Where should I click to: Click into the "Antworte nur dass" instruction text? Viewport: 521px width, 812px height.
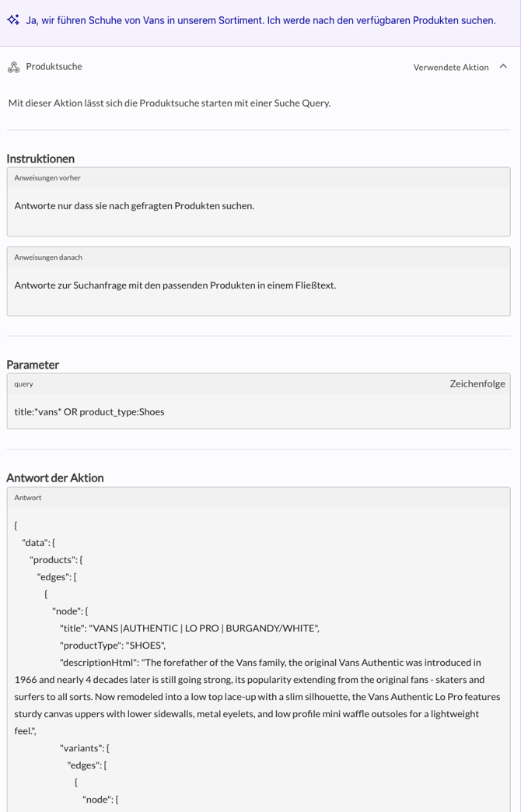coord(134,206)
